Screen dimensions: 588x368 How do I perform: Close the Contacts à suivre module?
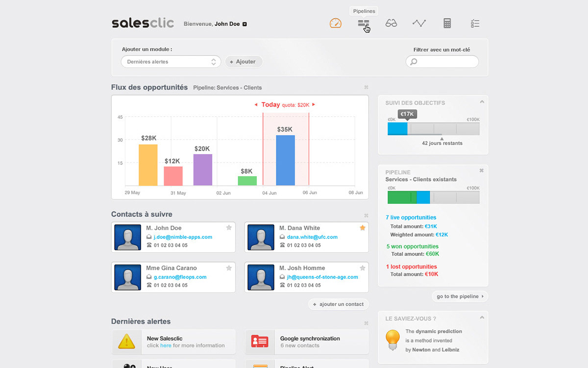[366, 215]
